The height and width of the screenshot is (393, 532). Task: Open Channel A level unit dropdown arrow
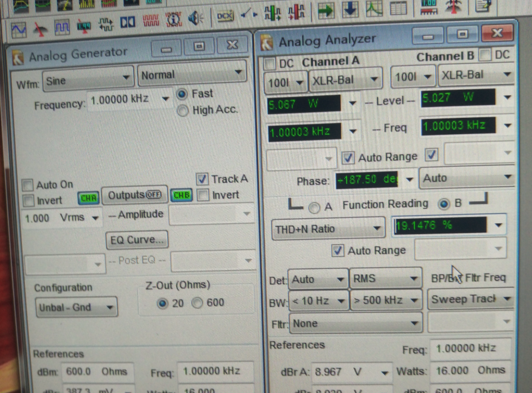[352, 103]
